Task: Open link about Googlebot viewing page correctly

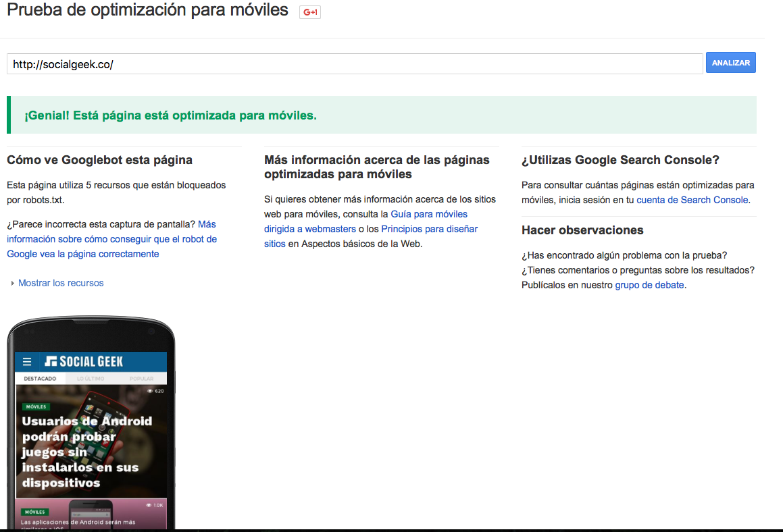Action: coord(112,239)
